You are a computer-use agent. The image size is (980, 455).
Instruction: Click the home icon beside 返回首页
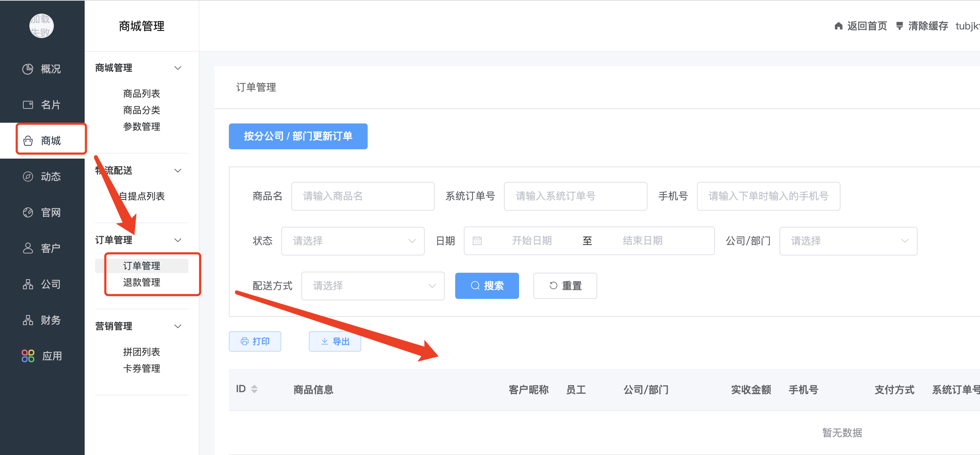coord(838,26)
